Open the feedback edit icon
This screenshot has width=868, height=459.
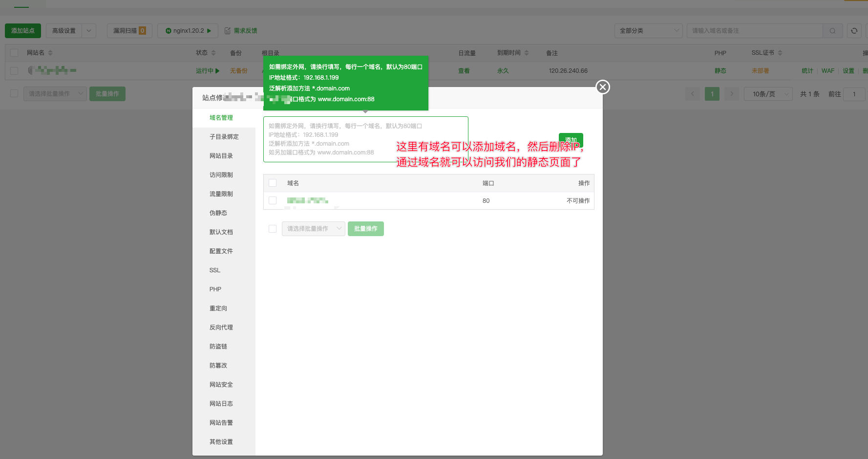(x=228, y=31)
